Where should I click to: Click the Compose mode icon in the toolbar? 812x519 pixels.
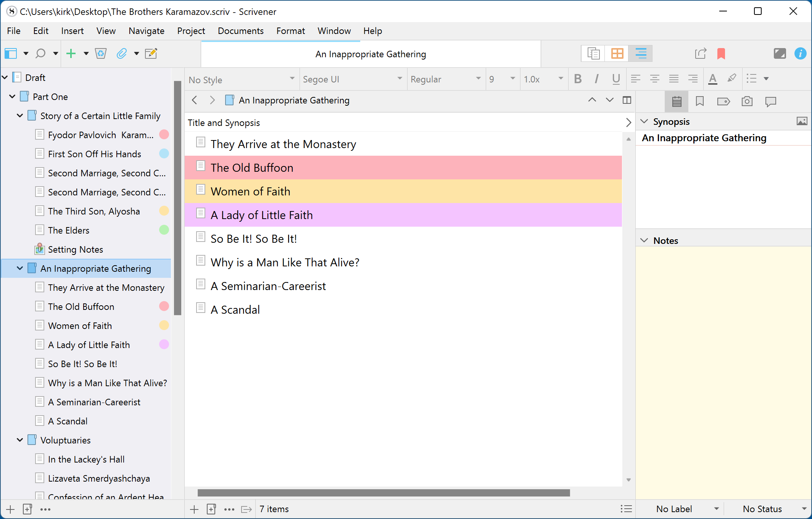tap(780, 53)
